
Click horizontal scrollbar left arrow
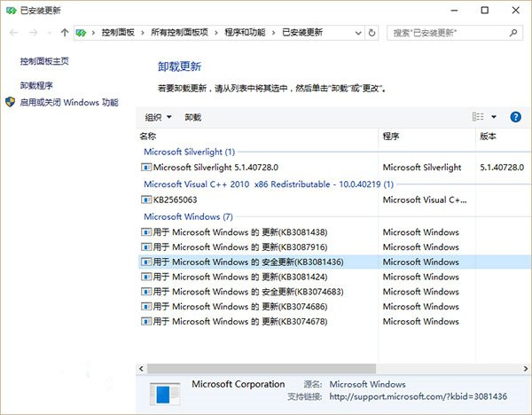click(x=141, y=369)
